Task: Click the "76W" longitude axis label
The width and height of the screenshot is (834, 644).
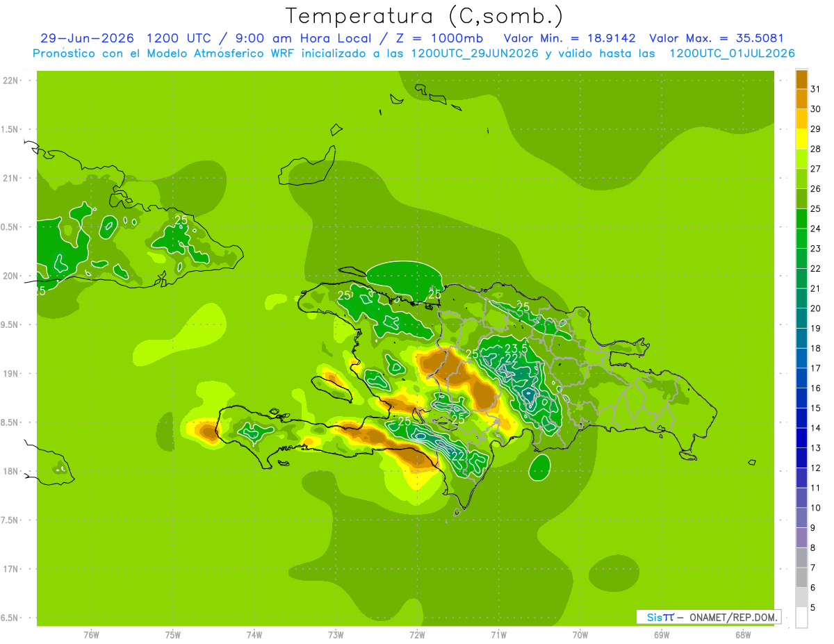Action: point(91,635)
